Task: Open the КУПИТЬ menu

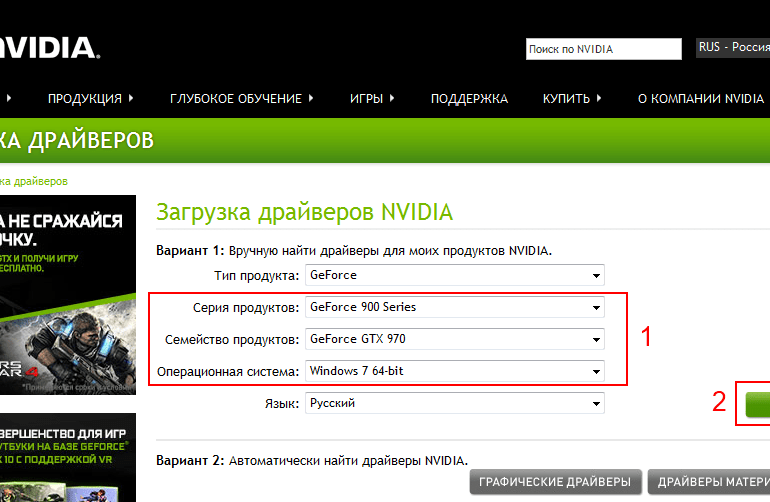Action: click(x=571, y=99)
